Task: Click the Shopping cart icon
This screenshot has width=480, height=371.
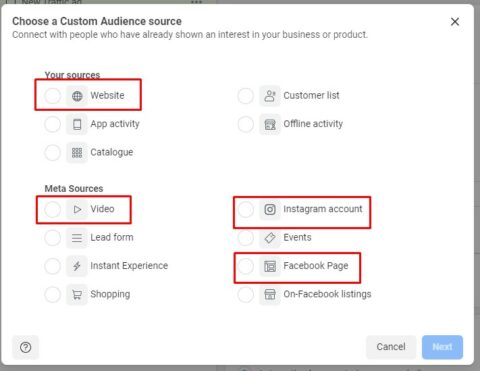Action: pyautogui.click(x=77, y=294)
